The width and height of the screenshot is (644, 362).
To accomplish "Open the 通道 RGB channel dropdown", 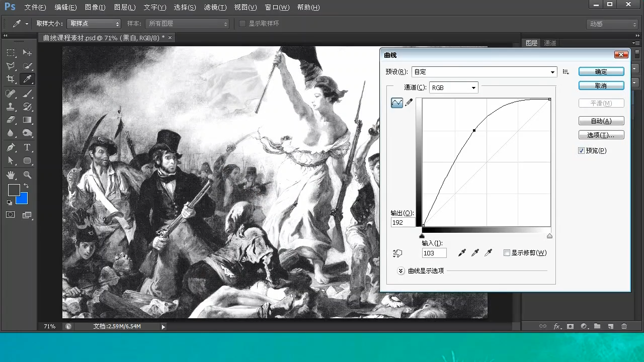I will [454, 87].
